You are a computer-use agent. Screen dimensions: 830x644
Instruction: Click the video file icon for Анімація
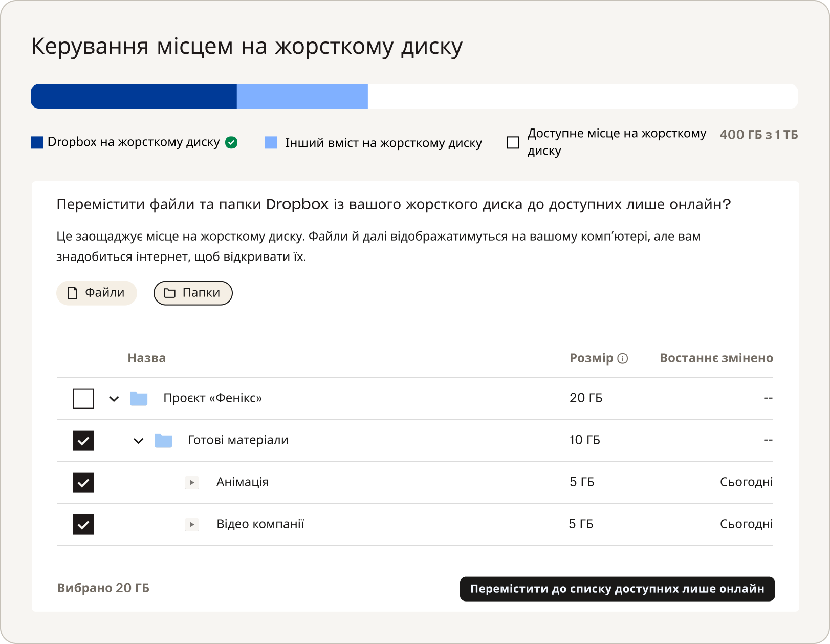pos(192,482)
